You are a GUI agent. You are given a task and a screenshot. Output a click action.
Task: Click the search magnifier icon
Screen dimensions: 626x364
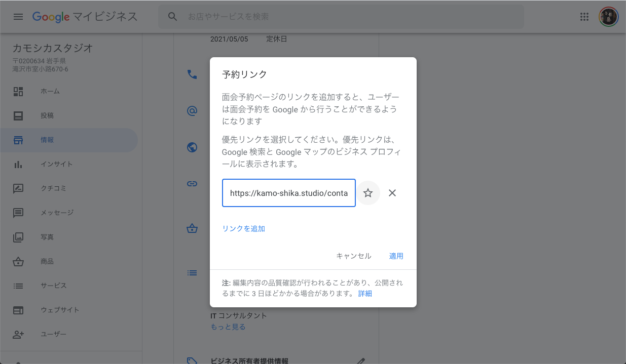coord(173,17)
